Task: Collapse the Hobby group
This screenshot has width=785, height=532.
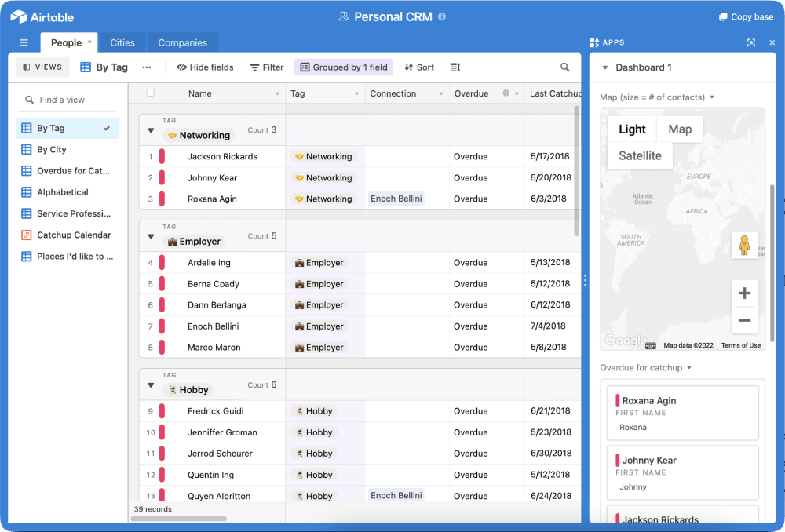Action: click(x=151, y=385)
